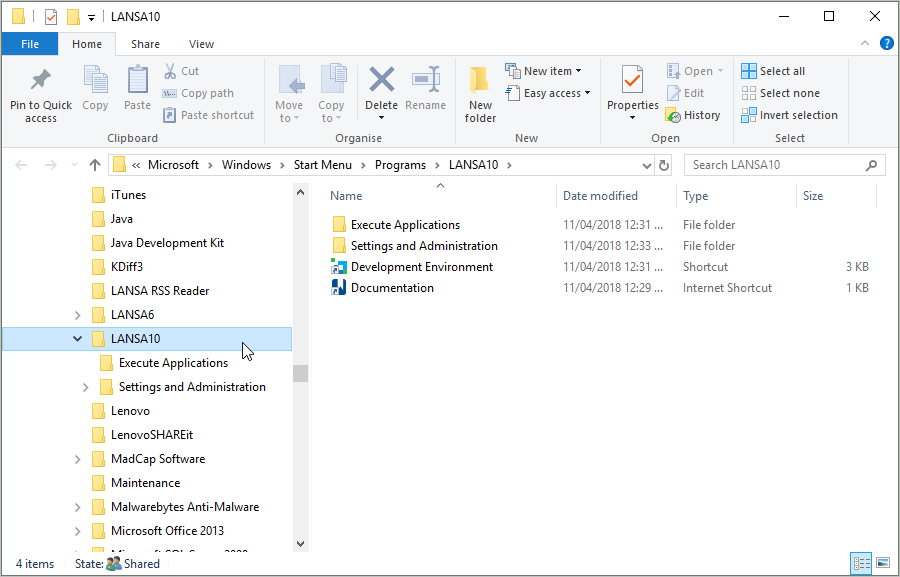Expand the address bar history dropdown

click(x=646, y=166)
